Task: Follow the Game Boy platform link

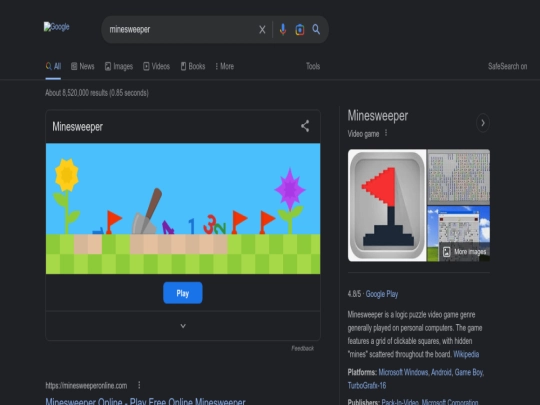Action: (x=469, y=372)
